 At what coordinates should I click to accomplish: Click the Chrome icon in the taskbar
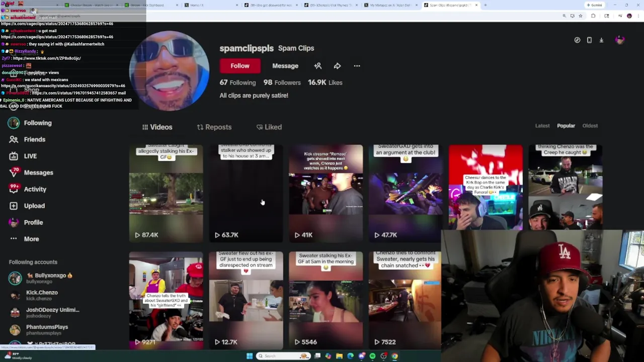394,356
